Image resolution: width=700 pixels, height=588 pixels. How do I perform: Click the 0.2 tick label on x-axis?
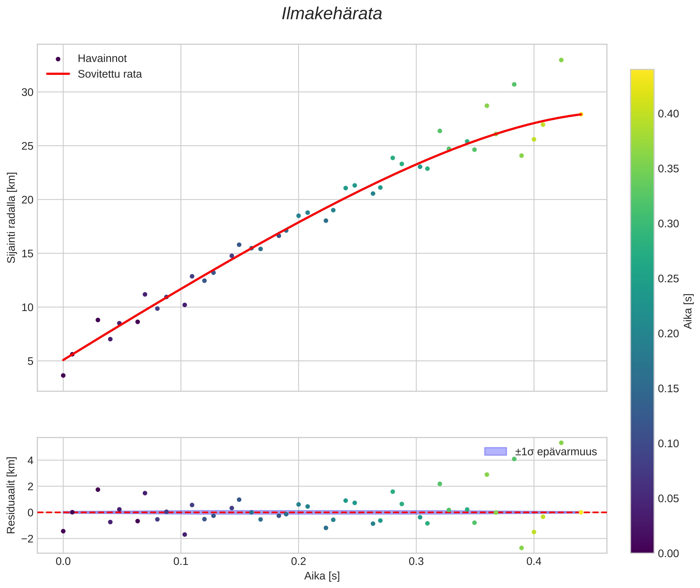[299, 562]
